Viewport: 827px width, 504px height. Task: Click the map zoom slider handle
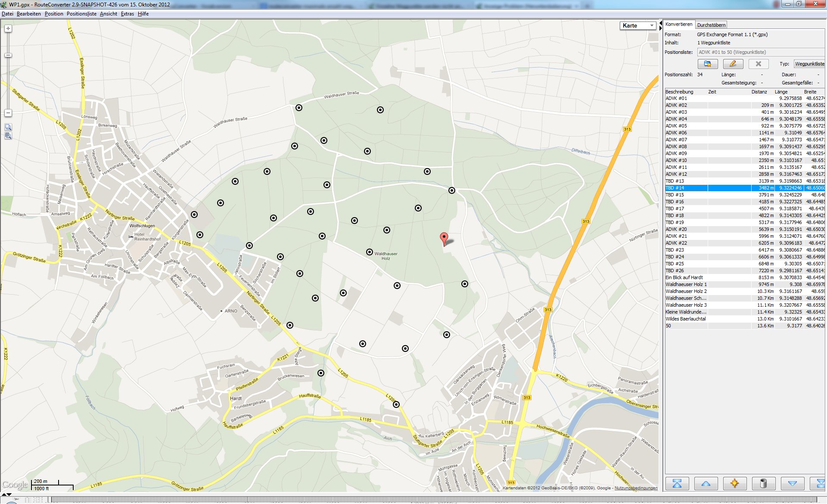[x=8, y=55]
